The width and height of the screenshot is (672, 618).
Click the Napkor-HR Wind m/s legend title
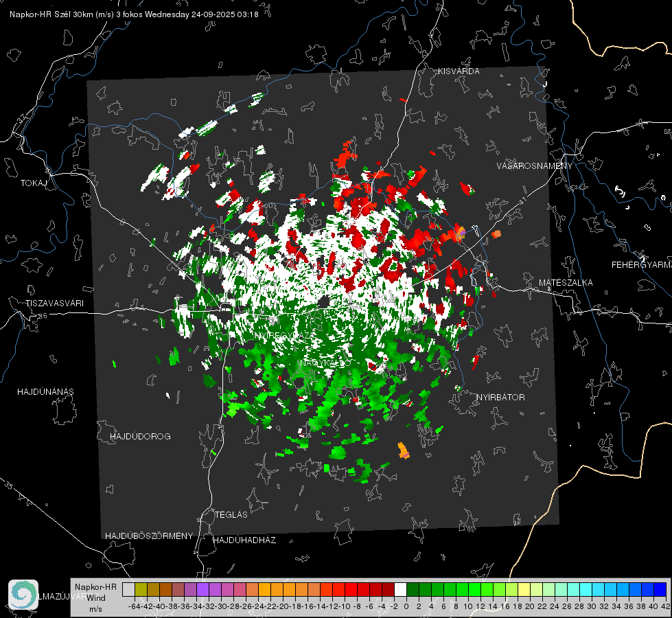(95, 598)
